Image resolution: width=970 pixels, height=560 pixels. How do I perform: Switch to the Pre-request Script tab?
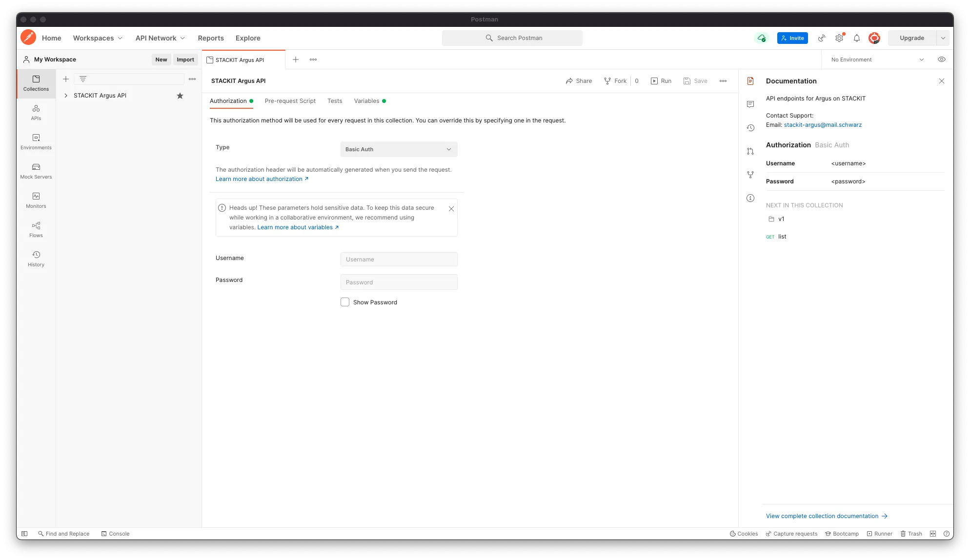[x=290, y=101]
